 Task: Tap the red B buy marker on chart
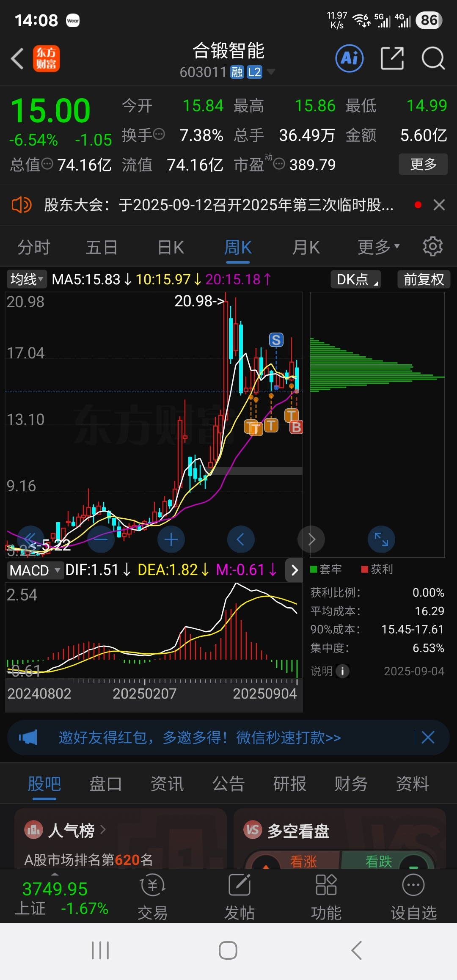click(x=296, y=427)
